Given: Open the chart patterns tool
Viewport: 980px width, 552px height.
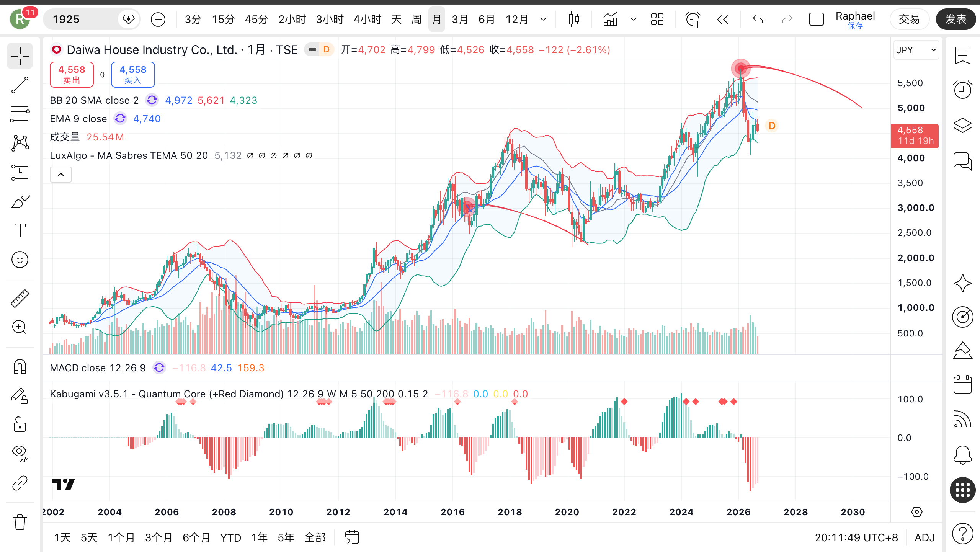Looking at the screenshot, I should 20,143.
